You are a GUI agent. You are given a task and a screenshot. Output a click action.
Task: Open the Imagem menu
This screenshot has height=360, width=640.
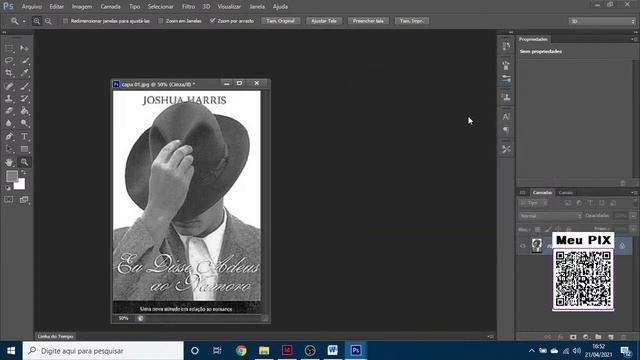tap(82, 7)
